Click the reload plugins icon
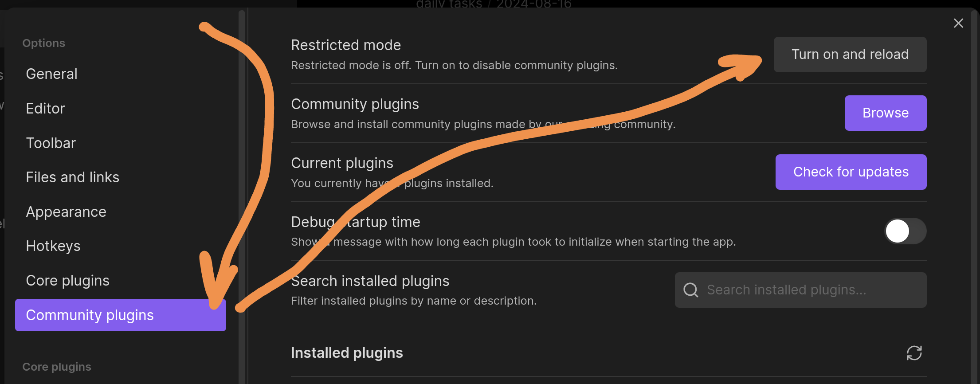Image resolution: width=980 pixels, height=384 pixels. (914, 353)
